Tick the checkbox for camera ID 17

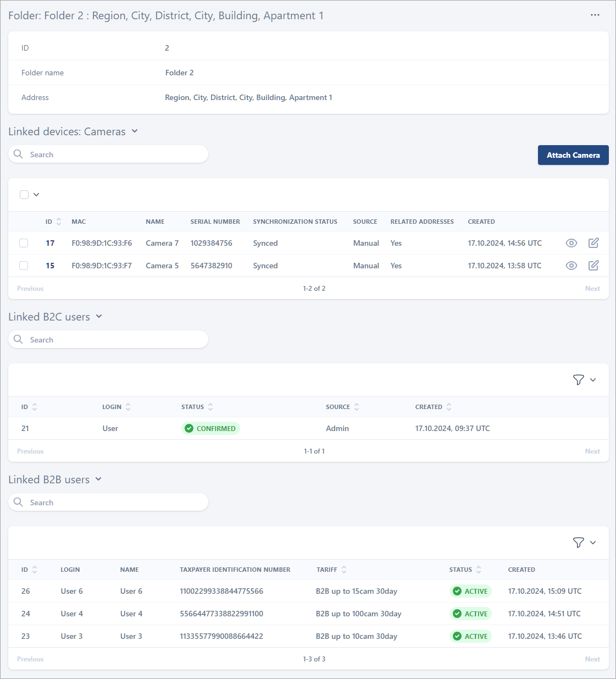pyautogui.click(x=24, y=243)
